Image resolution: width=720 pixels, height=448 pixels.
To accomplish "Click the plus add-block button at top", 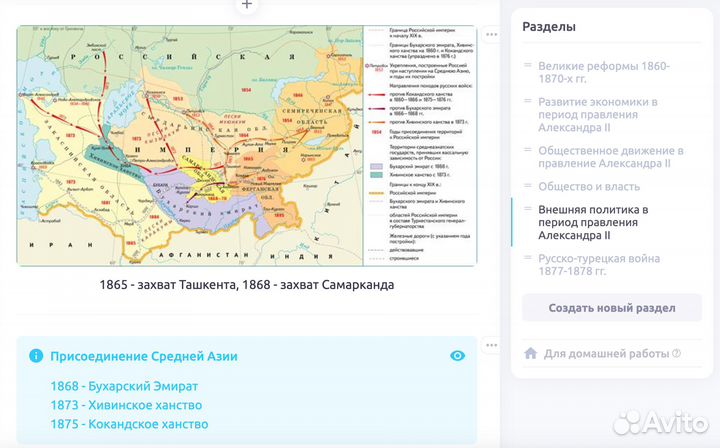I will pyautogui.click(x=247, y=5).
